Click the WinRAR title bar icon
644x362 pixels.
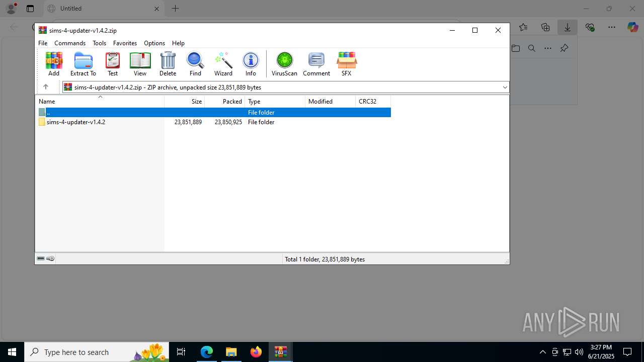pyautogui.click(x=43, y=30)
